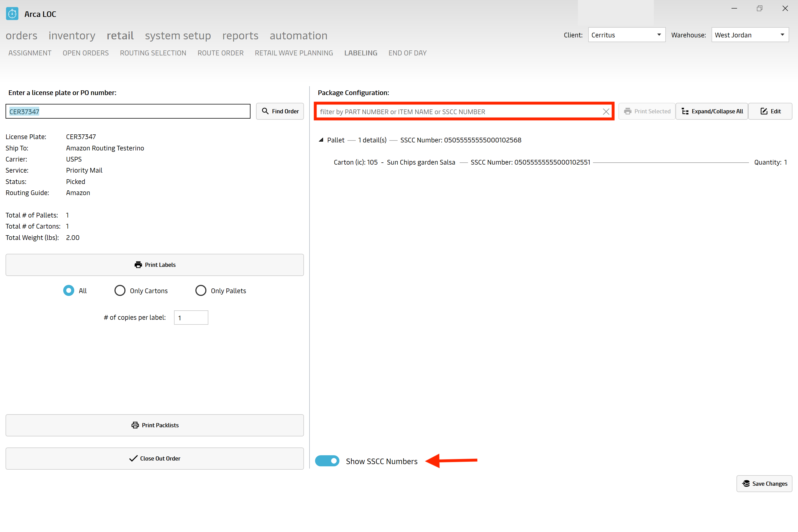Switch to the ASSIGNMENT tab

(30, 53)
